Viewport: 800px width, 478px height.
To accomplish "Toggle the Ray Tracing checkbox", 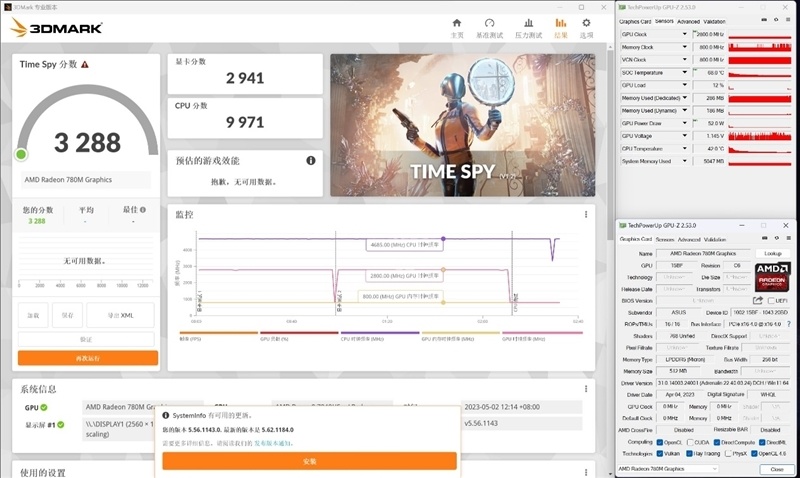I will 689,454.
